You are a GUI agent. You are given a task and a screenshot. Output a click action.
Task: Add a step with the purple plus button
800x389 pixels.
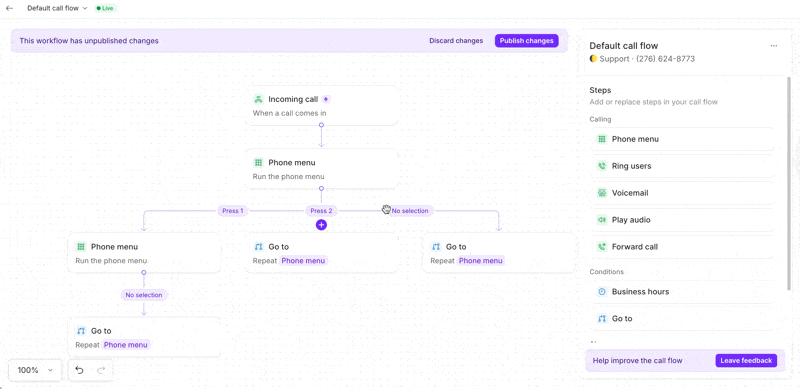point(321,225)
